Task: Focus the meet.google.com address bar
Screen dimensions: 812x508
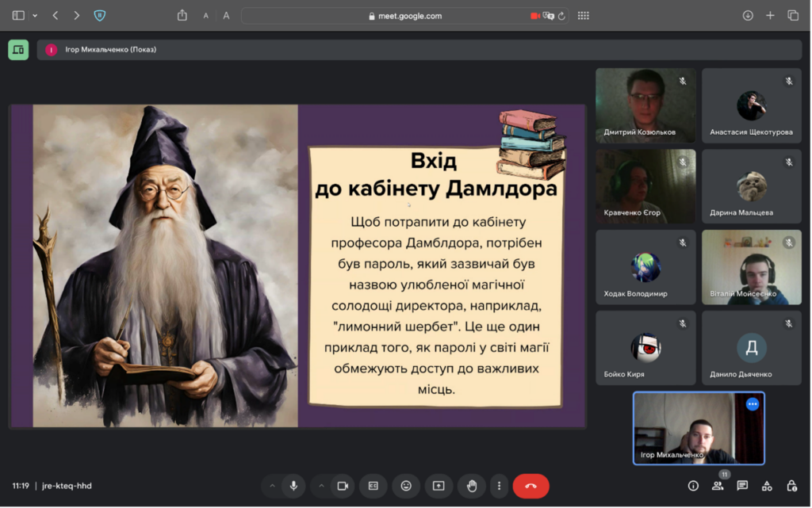Action: click(405, 16)
